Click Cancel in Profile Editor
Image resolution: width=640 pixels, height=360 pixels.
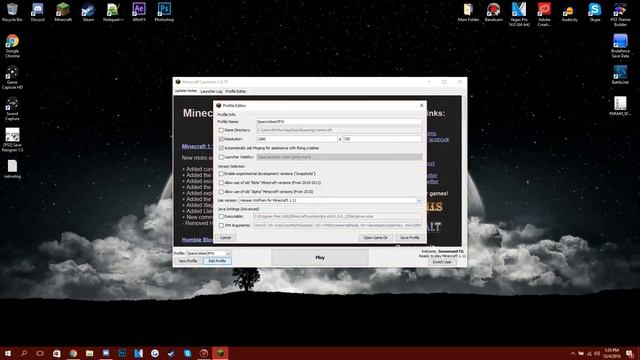pyautogui.click(x=225, y=238)
